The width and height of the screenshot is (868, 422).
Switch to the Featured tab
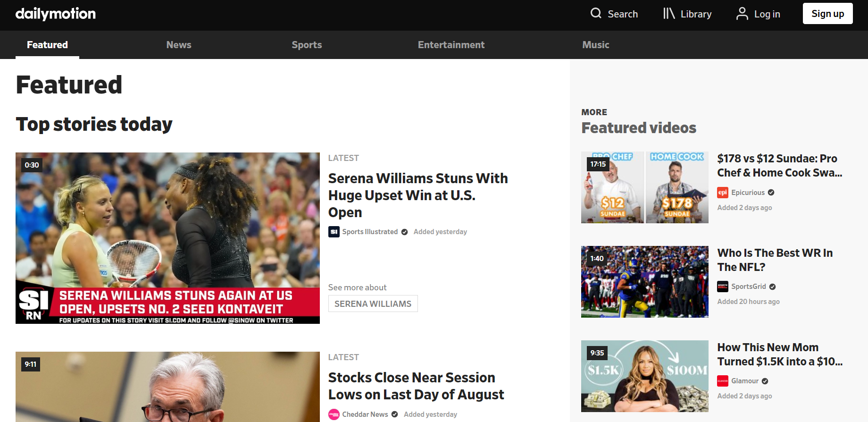[x=47, y=45]
